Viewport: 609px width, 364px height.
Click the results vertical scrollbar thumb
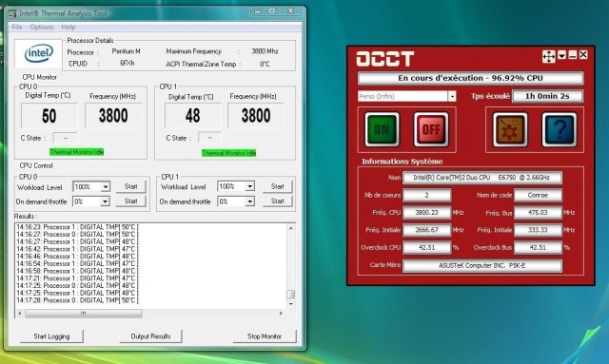coord(290,295)
